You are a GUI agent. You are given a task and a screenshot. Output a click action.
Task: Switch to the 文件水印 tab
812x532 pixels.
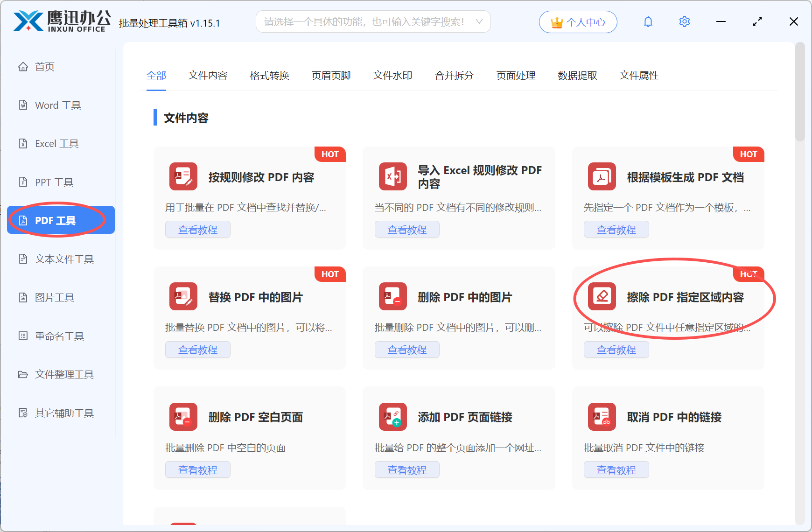[392, 76]
